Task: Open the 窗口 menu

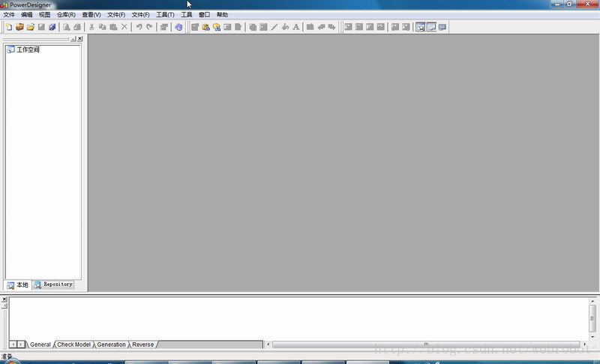Action: click(x=204, y=14)
